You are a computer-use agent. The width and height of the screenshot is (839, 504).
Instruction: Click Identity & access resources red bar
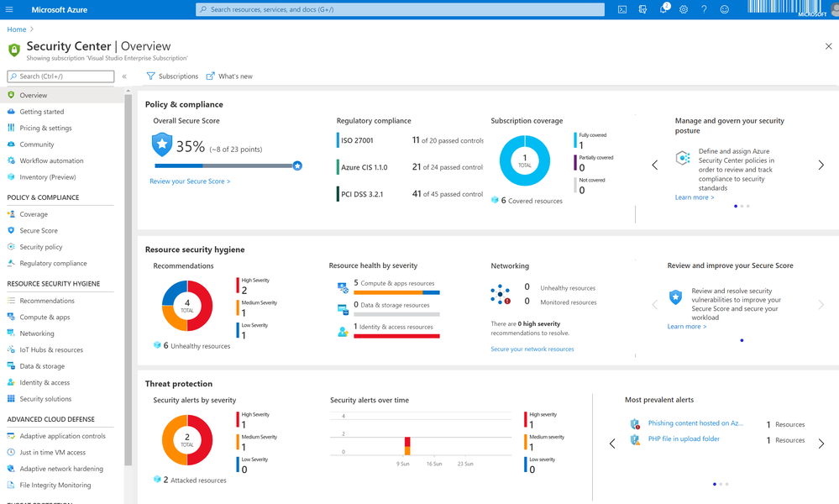tap(396, 336)
